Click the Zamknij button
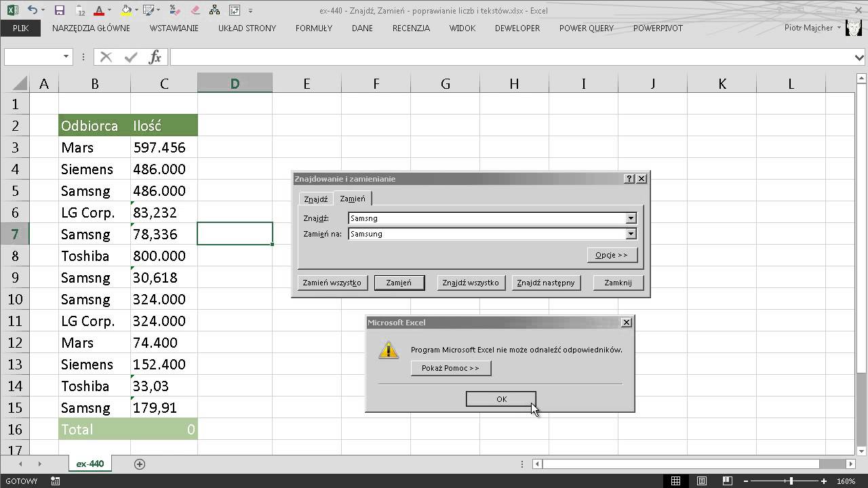Screen dimensions: 868x488 [x=618, y=283]
